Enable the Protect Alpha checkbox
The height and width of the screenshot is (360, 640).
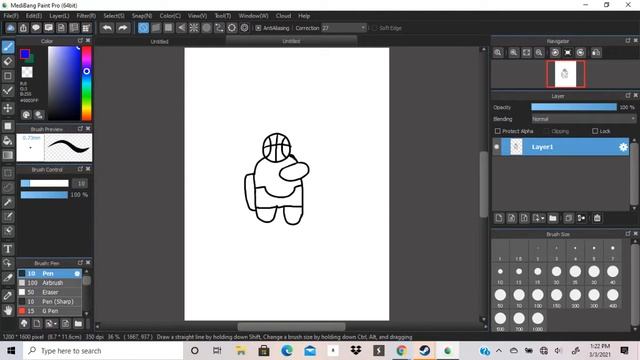pos(498,131)
